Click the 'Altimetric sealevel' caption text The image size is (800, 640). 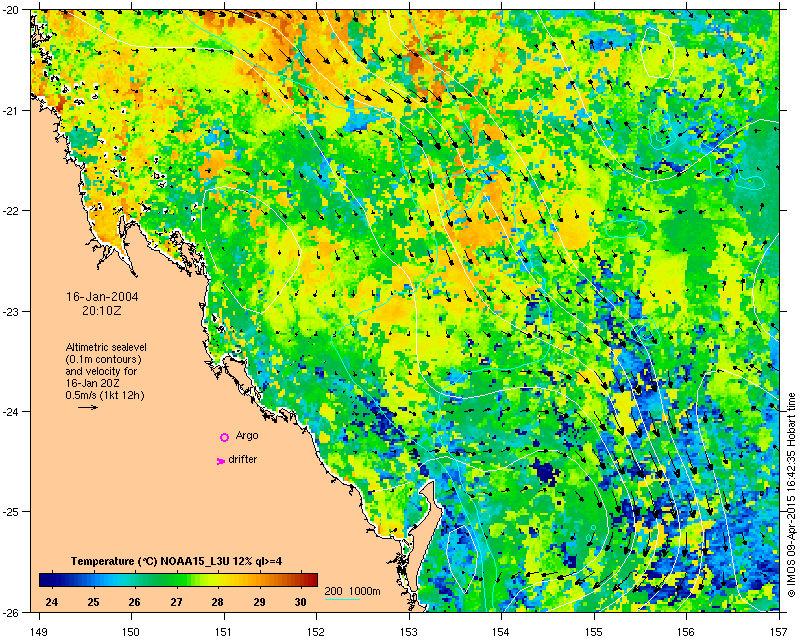106,347
